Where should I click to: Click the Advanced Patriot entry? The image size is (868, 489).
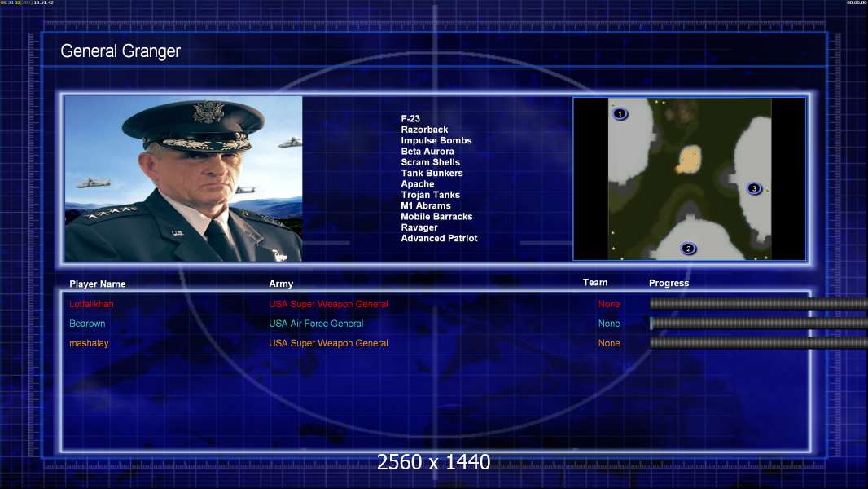[439, 238]
